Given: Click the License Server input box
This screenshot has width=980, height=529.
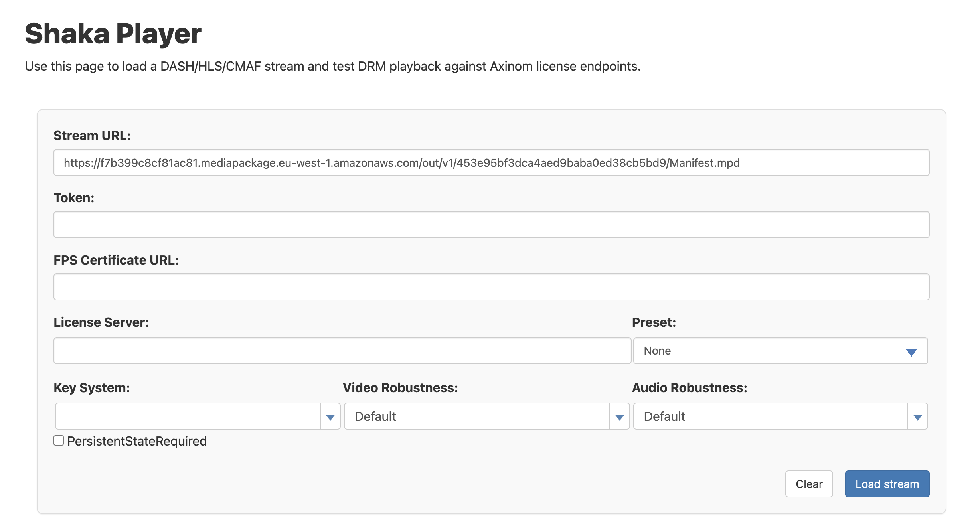Looking at the screenshot, I should coord(342,351).
